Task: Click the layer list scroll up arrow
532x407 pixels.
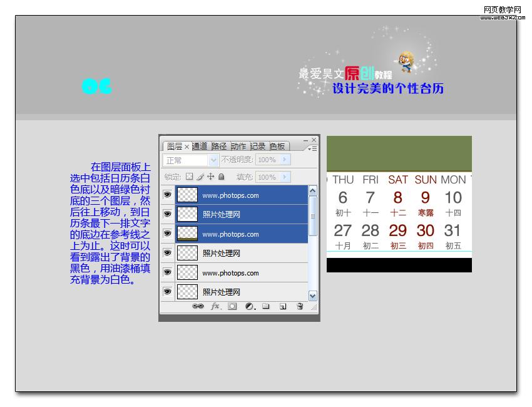Action: (x=313, y=190)
